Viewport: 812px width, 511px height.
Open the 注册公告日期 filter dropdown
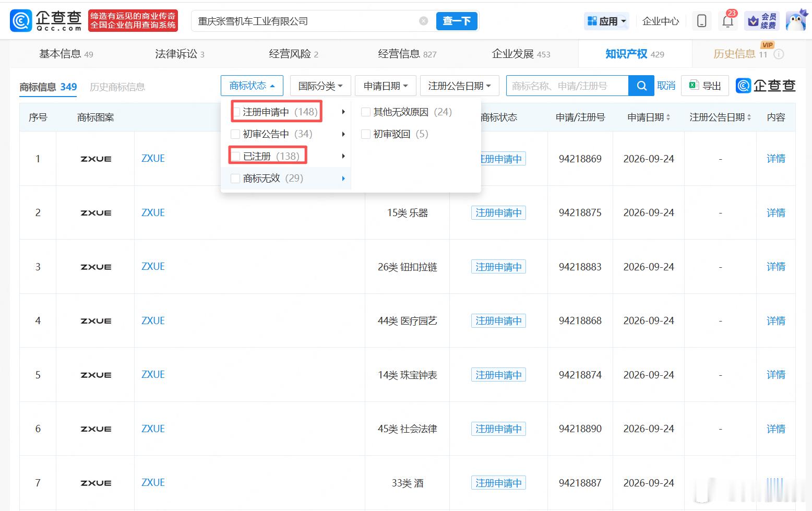point(460,86)
